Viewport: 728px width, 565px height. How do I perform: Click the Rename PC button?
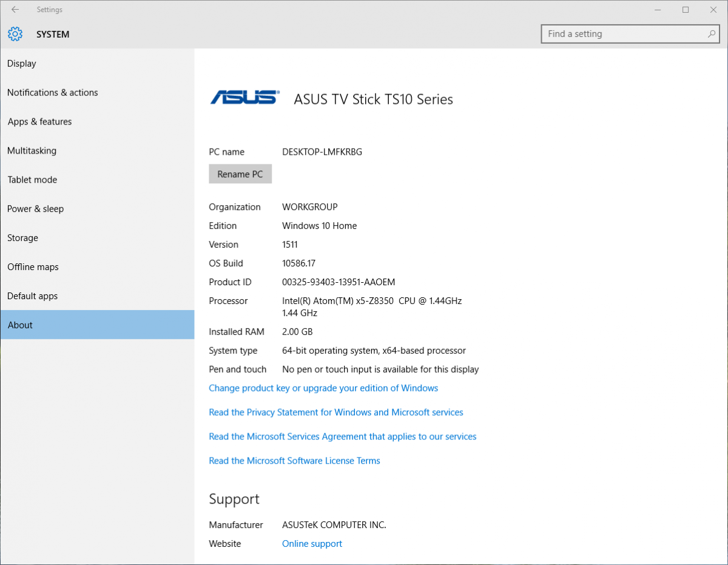coord(240,174)
